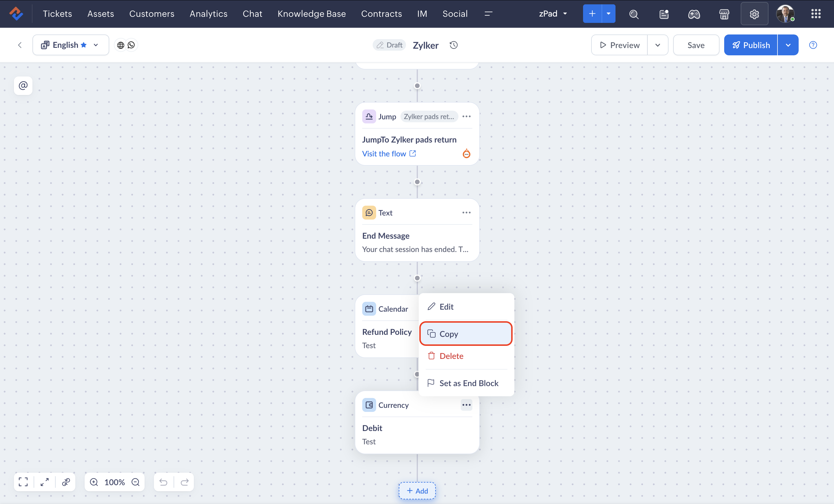Click the undo arrow icon

point(163,482)
